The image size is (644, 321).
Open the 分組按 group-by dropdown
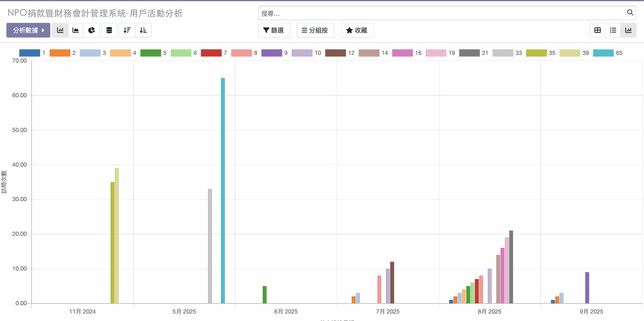[x=315, y=30]
